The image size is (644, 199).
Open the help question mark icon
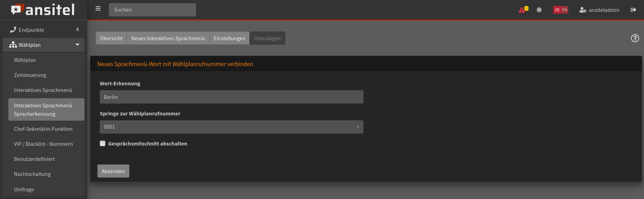635,38
